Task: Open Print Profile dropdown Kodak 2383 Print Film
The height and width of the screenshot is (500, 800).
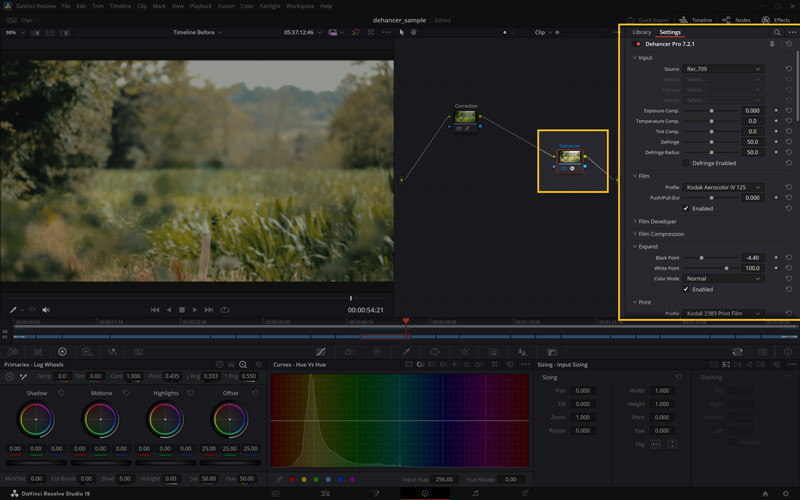Action: tap(723, 313)
